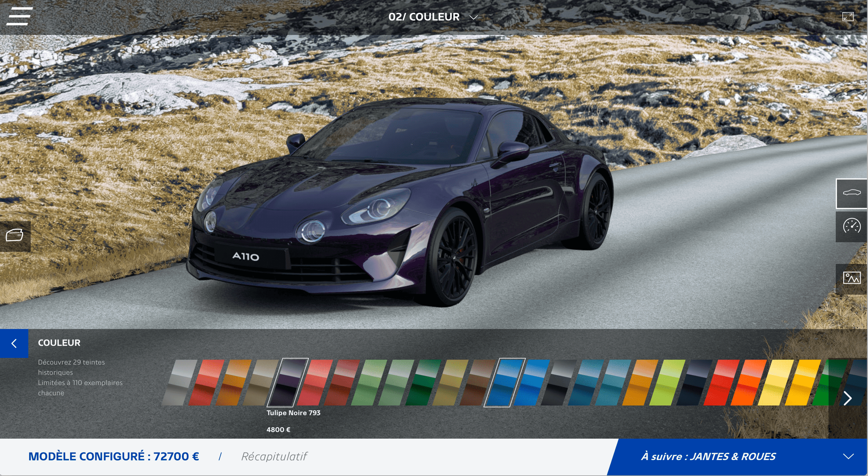Open the background scenery image icon
Screen dimensions: 868x476
[x=851, y=279]
